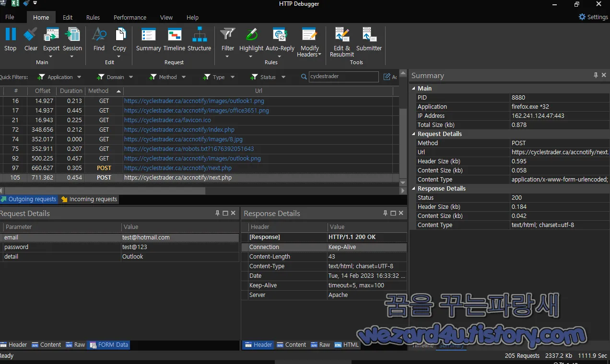Open the Export toolbar icon
The height and width of the screenshot is (364, 610).
click(x=51, y=35)
